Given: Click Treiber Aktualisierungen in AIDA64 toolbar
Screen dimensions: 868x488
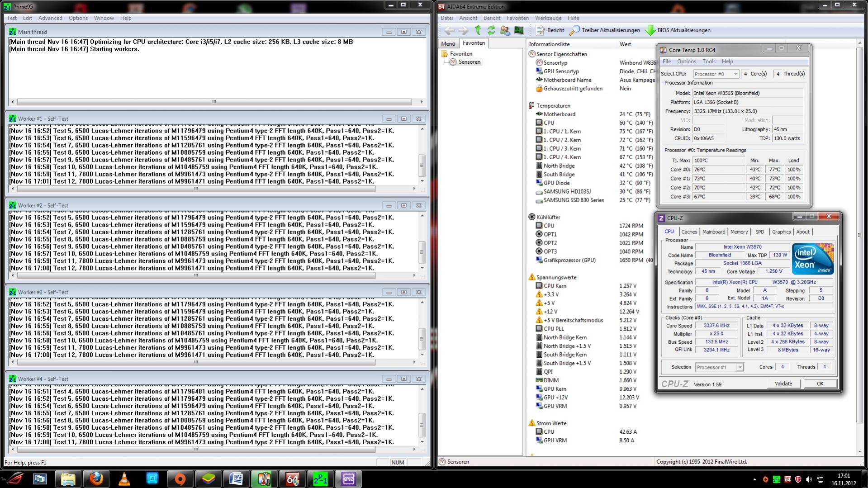Looking at the screenshot, I should (x=605, y=30).
